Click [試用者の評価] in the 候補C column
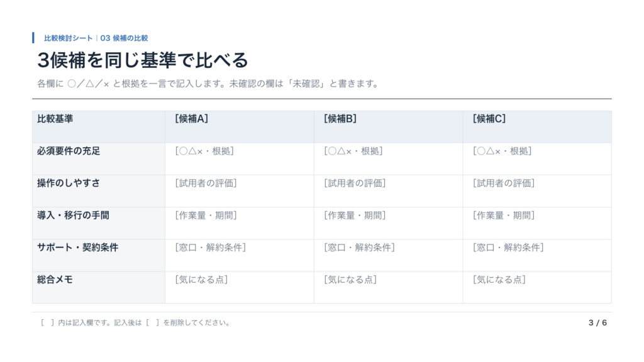The image size is (644, 362). pos(504,183)
